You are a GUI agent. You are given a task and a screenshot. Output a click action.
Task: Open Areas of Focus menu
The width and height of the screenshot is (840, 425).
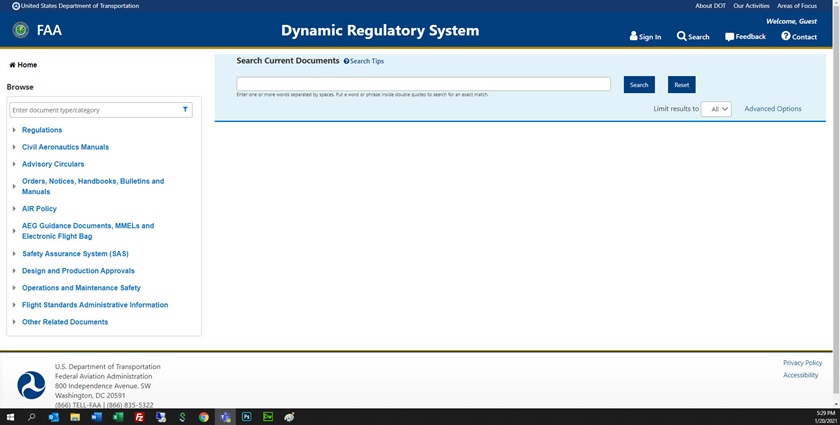coord(797,6)
